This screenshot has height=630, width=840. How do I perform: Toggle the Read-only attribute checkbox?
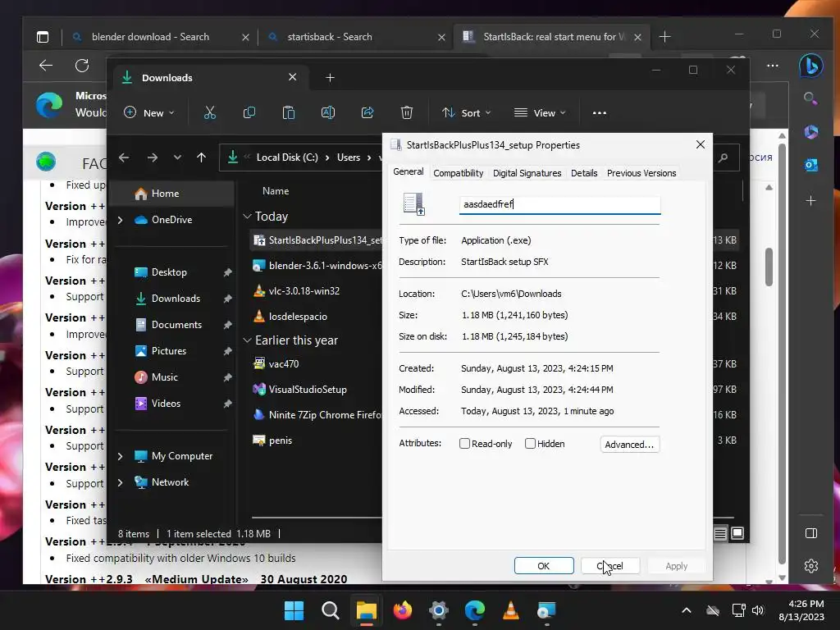pos(464,444)
